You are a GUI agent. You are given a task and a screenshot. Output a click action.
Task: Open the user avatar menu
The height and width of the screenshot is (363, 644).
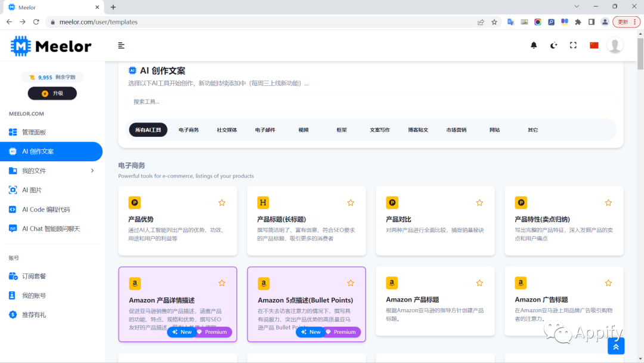click(x=615, y=45)
